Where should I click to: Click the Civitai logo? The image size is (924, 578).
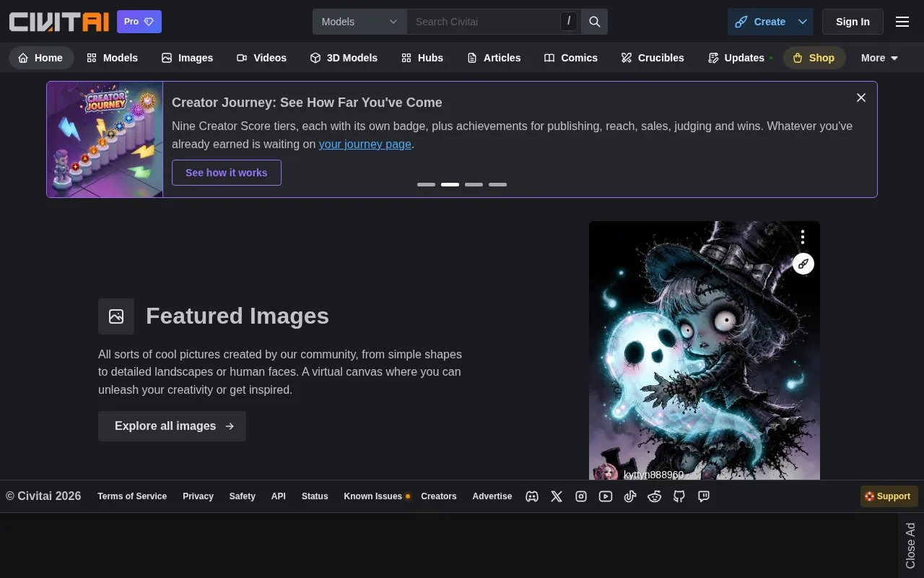(x=59, y=22)
